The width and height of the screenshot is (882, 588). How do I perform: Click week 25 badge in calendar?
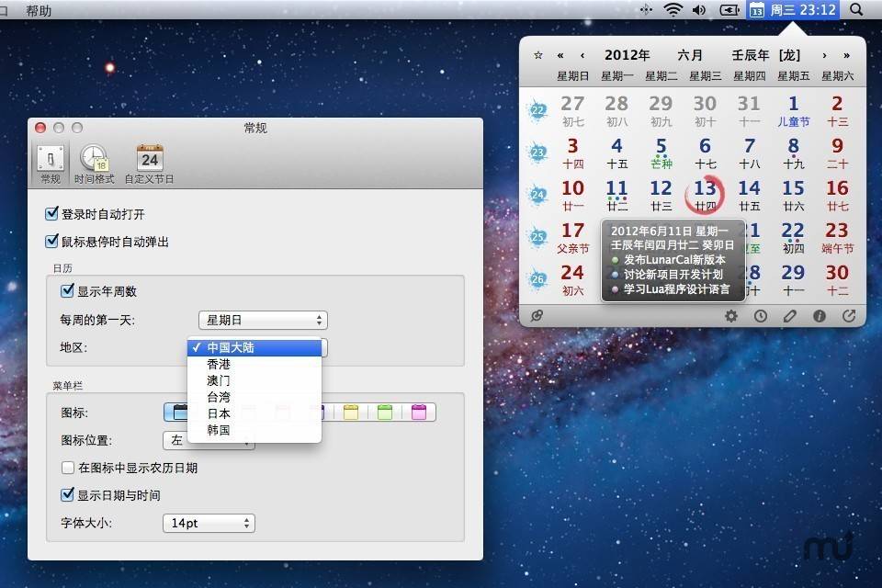point(538,236)
